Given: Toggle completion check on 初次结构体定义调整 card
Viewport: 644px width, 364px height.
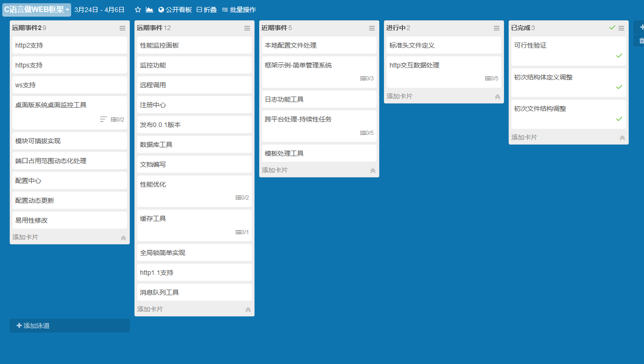Looking at the screenshot, I should click(x=619, y=87).
